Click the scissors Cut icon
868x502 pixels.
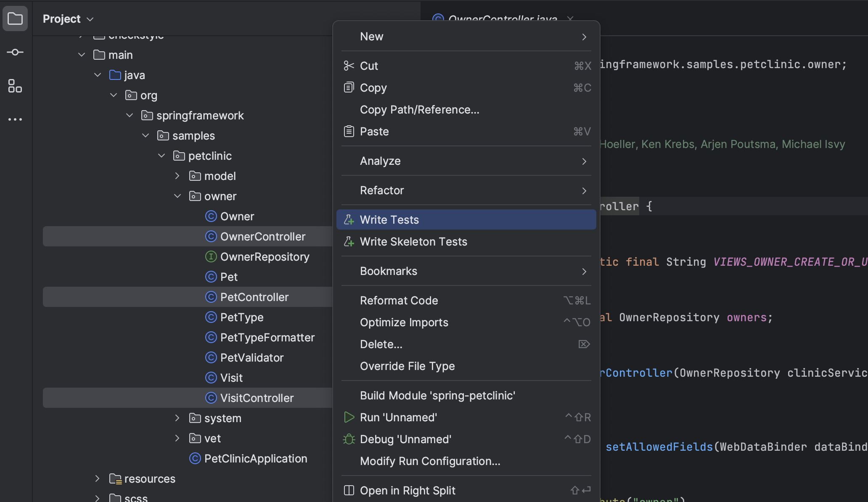[349, 66]
